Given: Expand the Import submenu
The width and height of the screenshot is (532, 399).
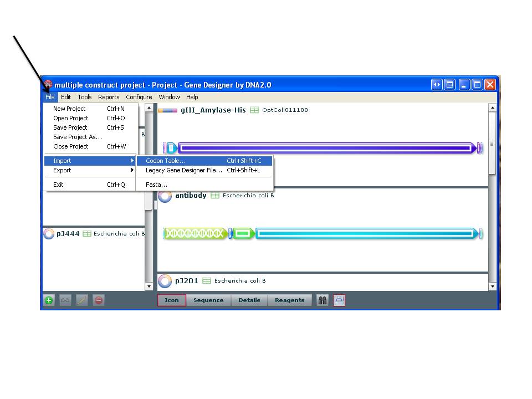Looking at the screenshot, I should tap(90, 161).
